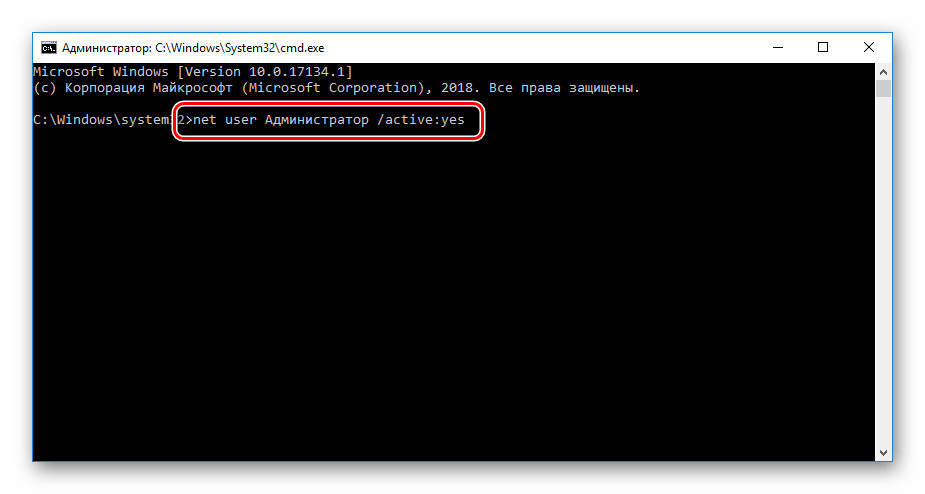Image resolution: width=925 pixels, height=494 pixels.
Task: Open the cmd.exe system menu icon
Action: 48,47
